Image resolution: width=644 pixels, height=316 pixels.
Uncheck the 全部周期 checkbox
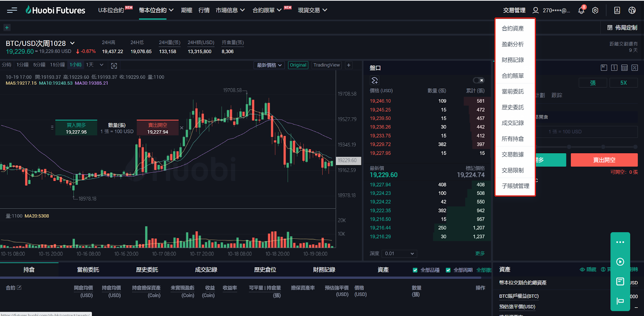coord(448,270)
